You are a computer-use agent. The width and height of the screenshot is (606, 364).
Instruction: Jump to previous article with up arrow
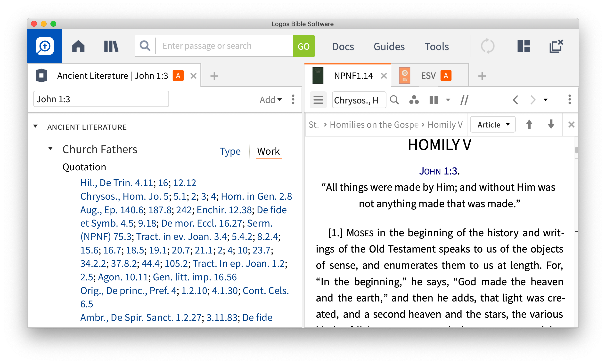pyautogui.click(x=529, y=124)
